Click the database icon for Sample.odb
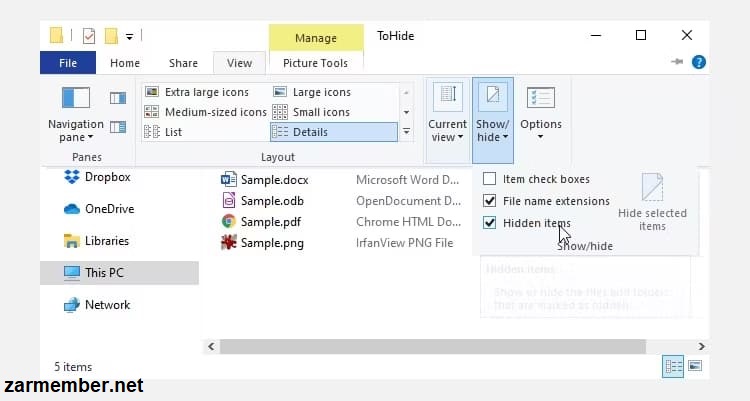Image resolution: width=750 pixels, height=401 pixels. pyautogui.click(x=229, y=200)
